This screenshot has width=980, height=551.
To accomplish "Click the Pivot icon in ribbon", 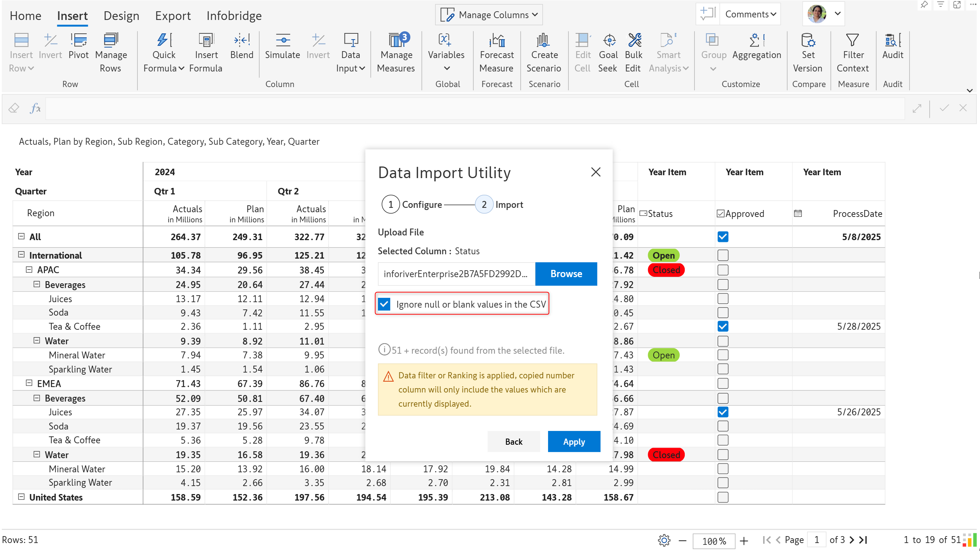I will tap(78, 40).
